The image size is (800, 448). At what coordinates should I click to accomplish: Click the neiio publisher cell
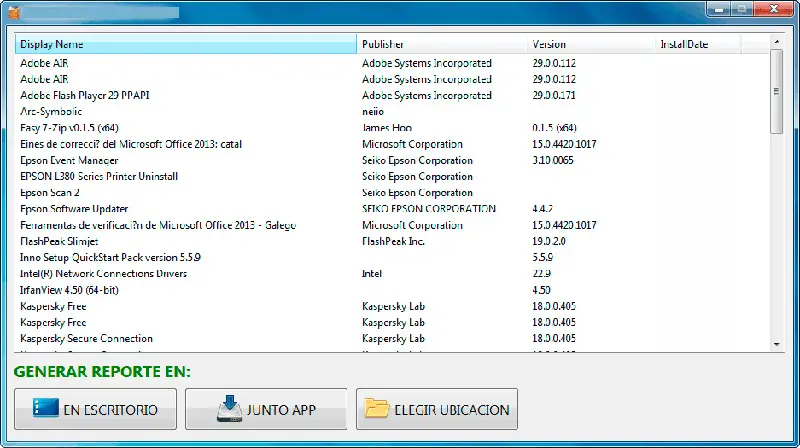pos(373,111)
